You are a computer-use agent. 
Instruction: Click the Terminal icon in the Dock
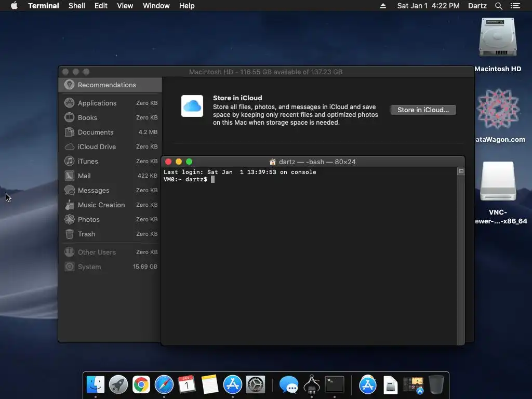pyautogui.click(x=335, y=384)
